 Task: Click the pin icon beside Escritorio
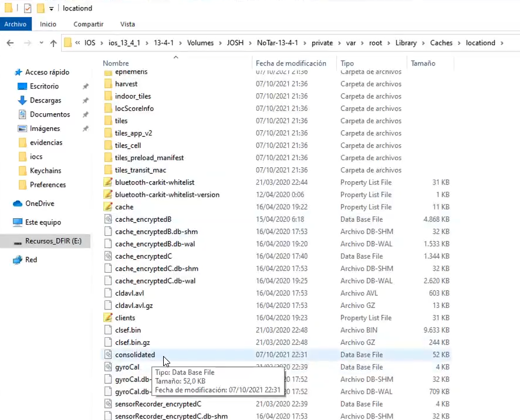pos(86,86)
